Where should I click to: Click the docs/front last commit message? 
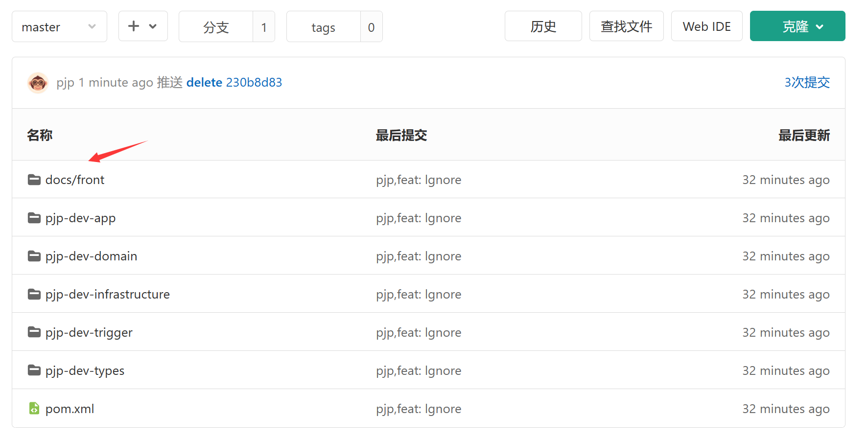[419, 180]
